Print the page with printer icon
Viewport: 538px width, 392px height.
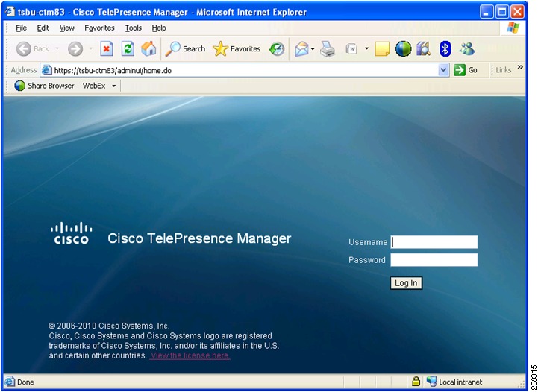328,49
